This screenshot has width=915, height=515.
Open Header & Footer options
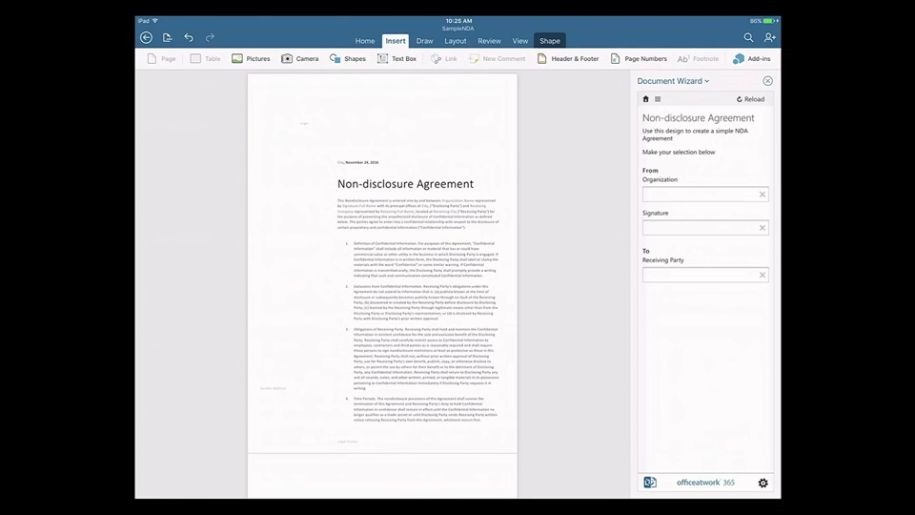pos(568,59)
